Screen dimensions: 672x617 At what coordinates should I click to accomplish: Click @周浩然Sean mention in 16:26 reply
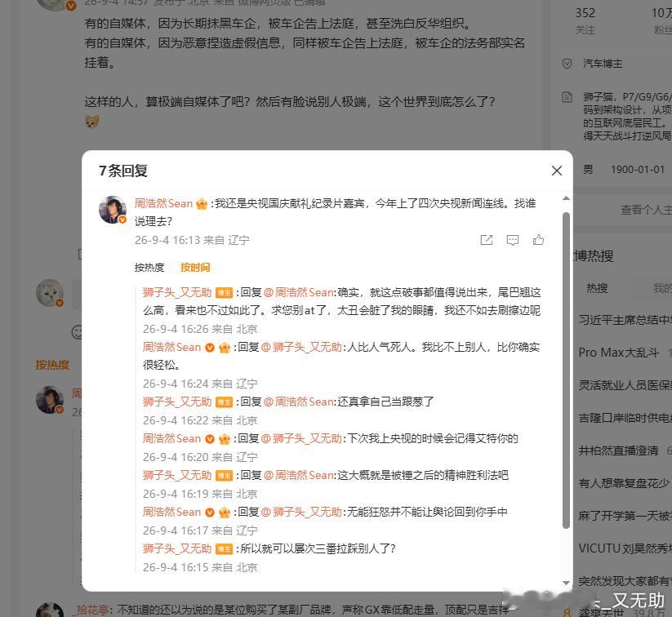pyautogui.click(x=299, y=293)
